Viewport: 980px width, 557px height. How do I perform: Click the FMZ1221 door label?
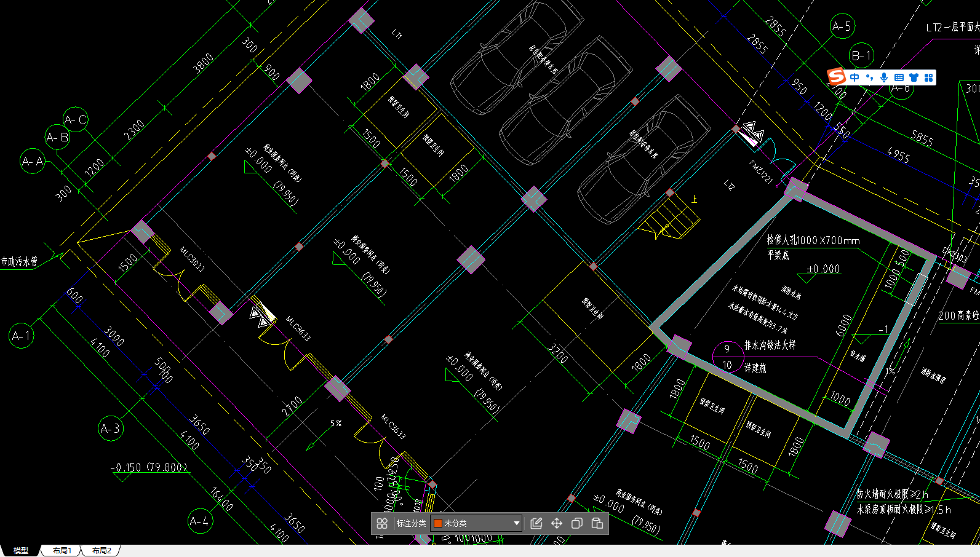pyautogui.click(x=760, y=172)
